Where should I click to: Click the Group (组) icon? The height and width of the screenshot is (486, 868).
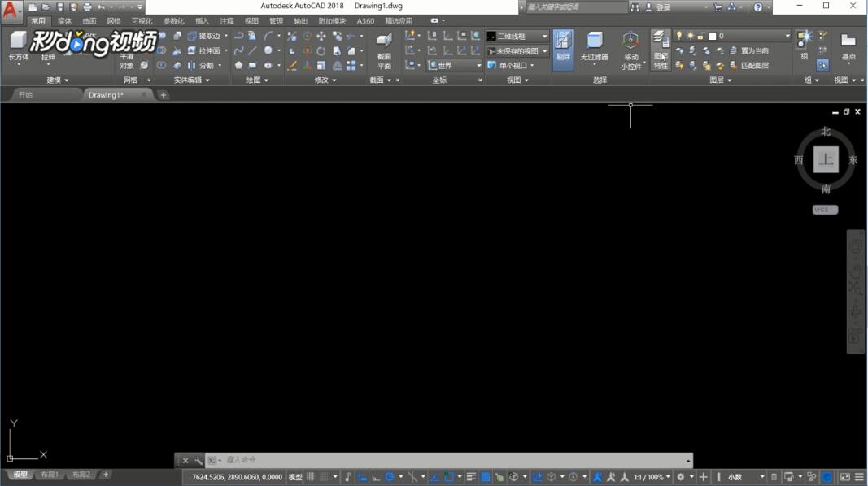pos(804,46)
